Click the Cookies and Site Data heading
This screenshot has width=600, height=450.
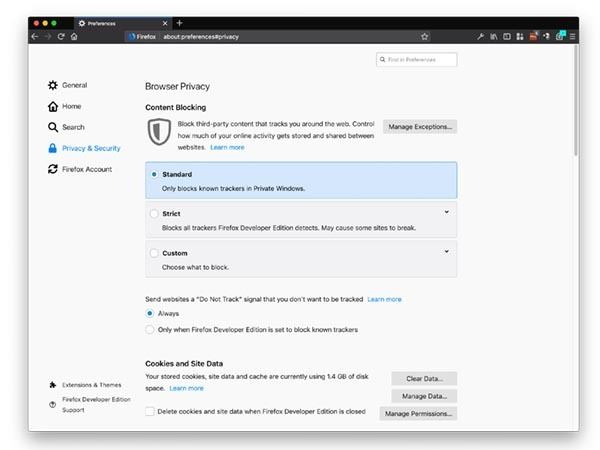[184, 364]
